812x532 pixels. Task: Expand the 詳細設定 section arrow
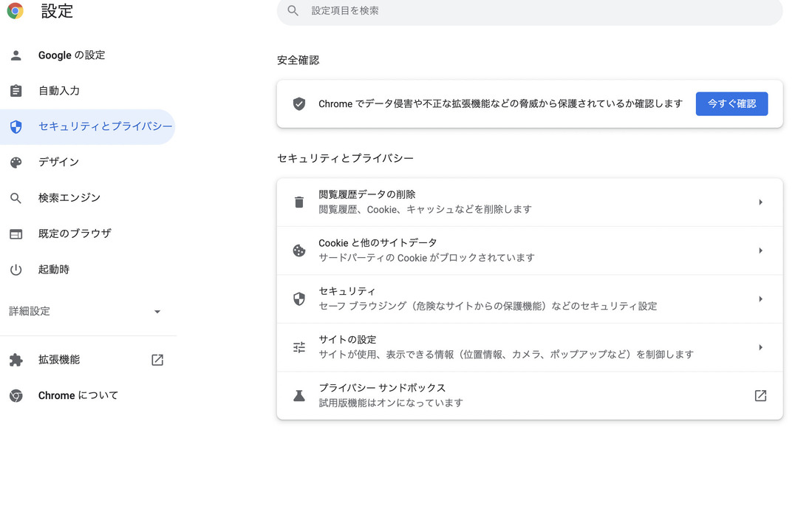point(157,312)
